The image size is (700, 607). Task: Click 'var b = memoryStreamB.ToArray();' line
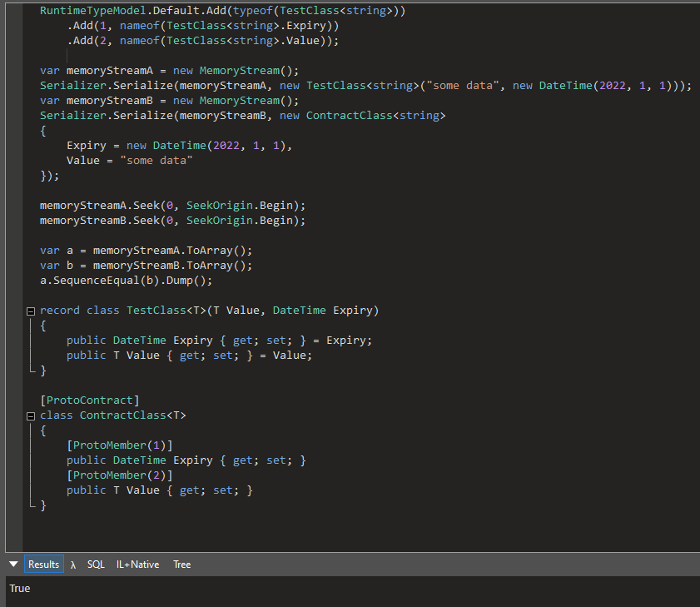pyautogui.click(x=146, y=266)
